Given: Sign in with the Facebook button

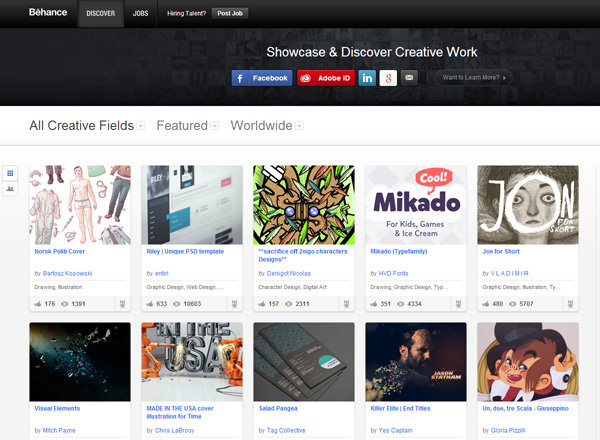Looking at the screenshot, I should (262, 78).
